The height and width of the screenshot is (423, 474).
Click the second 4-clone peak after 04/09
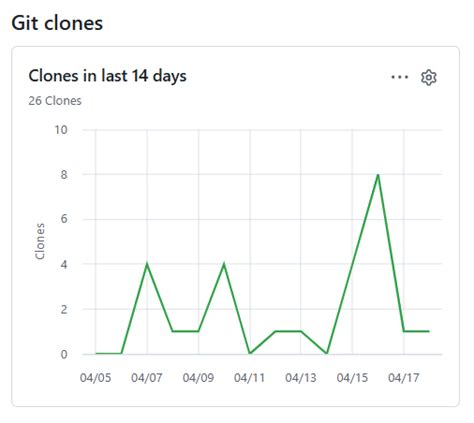click(x=224, y=264)
